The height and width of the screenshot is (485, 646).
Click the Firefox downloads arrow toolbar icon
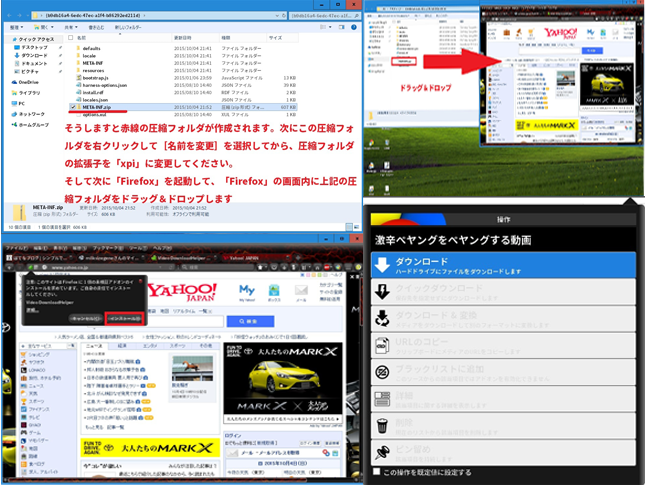(286, 267)
